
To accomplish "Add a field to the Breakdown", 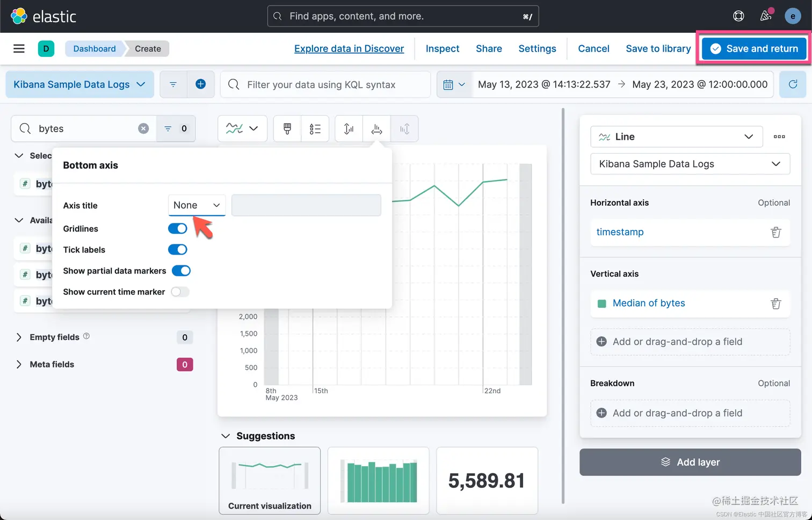I will click(690, 413).
